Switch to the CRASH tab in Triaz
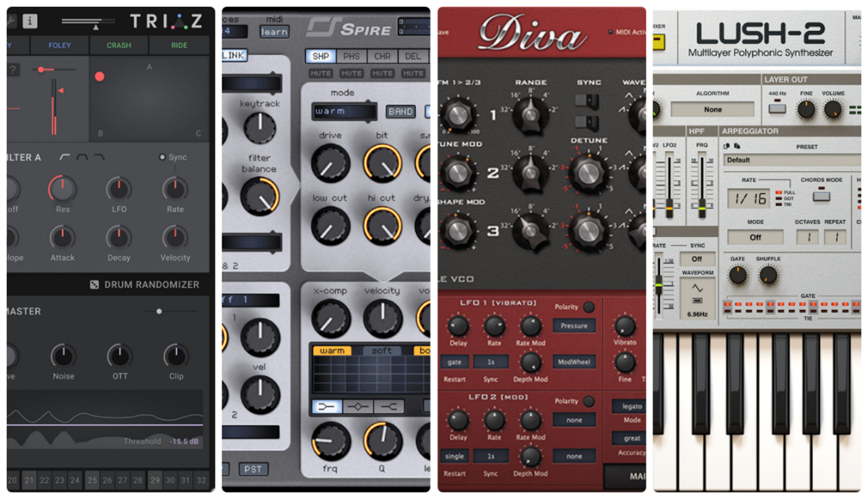The width and height of the screenshot is (868, 499). pyautogui.click(x=119, y=45)
